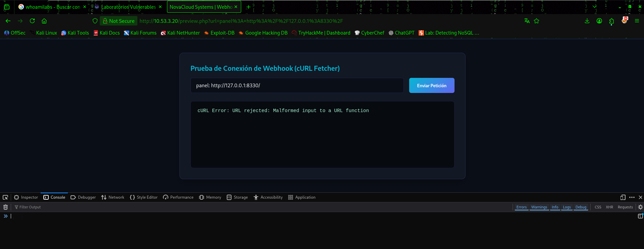644x249 pixels.
Task: Open the Kali Linux bookmark
Action: 43,33
